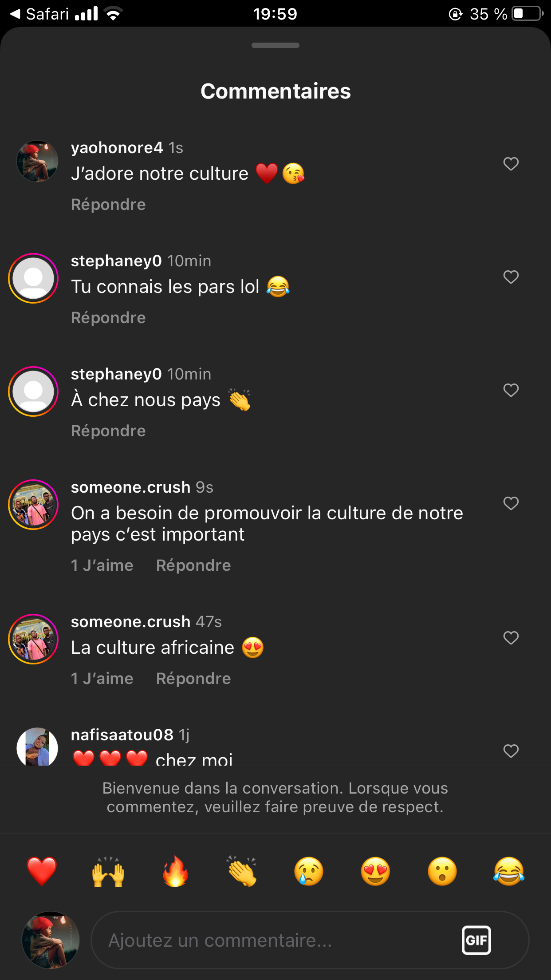Open someone.crush profile from 47s comment

pos(130,622)
